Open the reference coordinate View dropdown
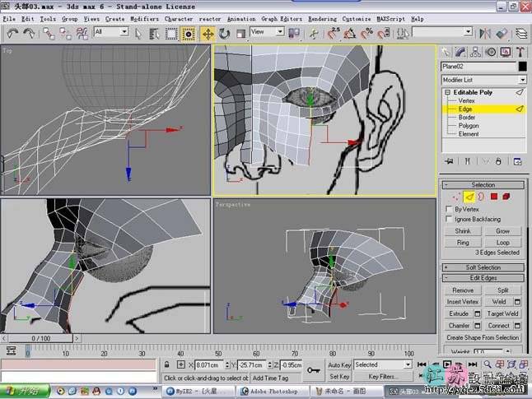 coord(267,32)
